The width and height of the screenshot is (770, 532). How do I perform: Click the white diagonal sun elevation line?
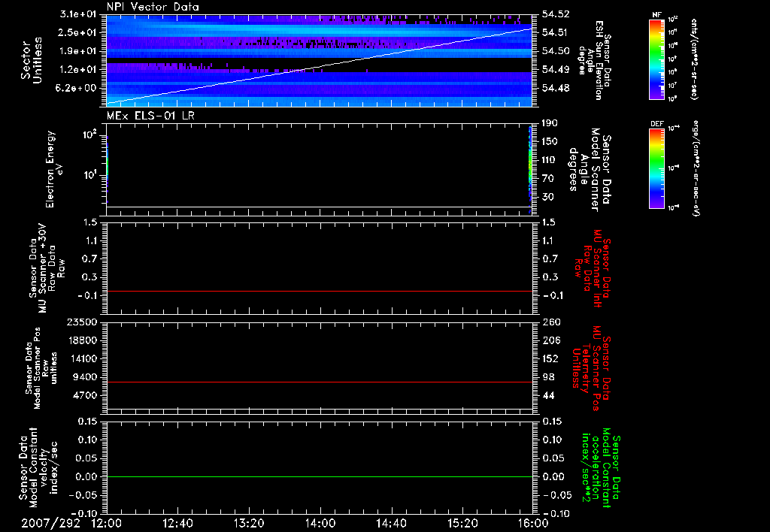coord(319,66)
